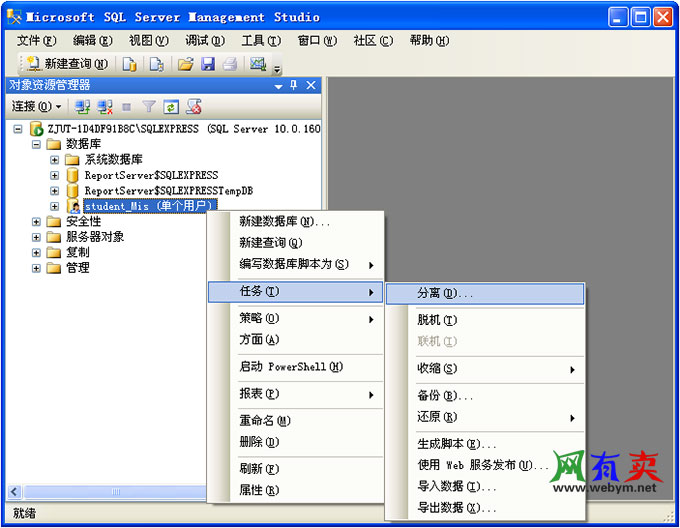Open the 连接 dropdown button
This screenshot has width=680, height=528.
point(36,106)
